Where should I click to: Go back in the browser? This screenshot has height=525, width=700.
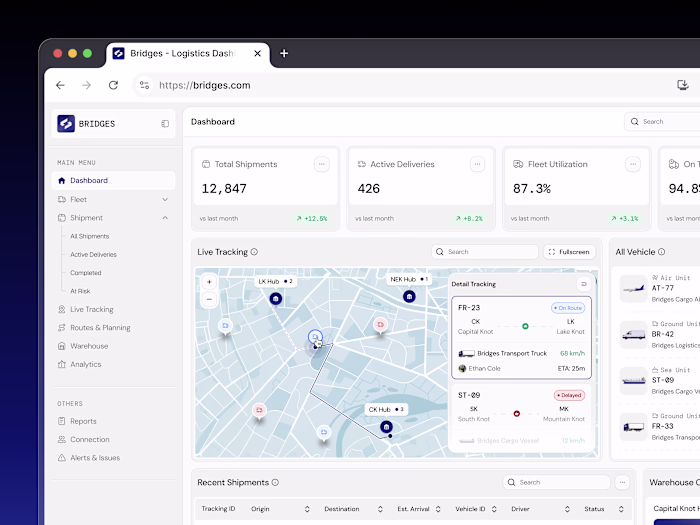coord(60,85)
